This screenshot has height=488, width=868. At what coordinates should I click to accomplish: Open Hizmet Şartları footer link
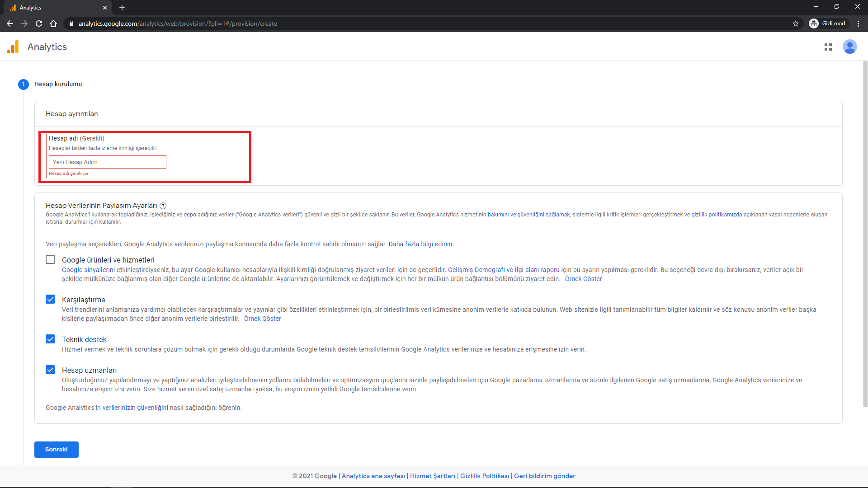tap(433, 476)
